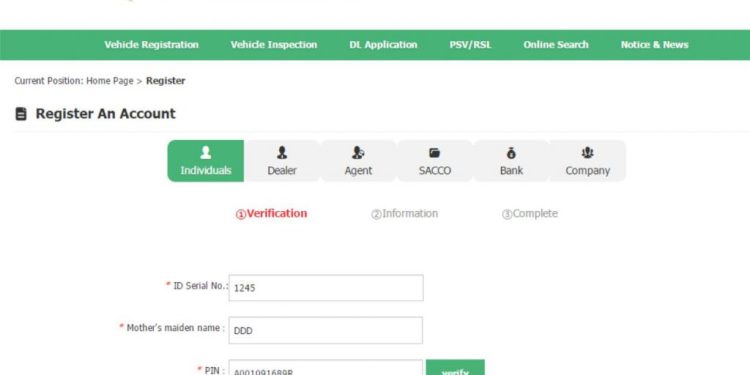Select the SACCO account type tab

pos(435,161)
